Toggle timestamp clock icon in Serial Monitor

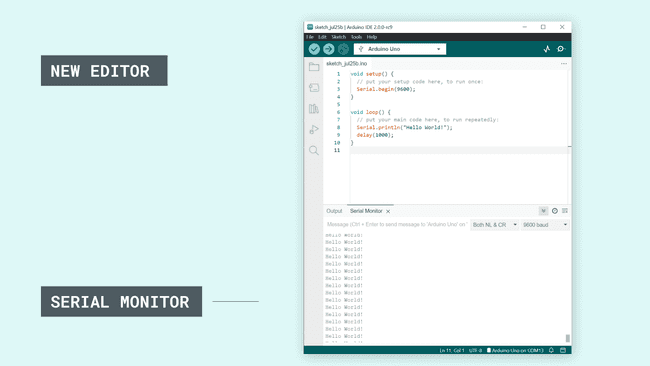[555, 211]
